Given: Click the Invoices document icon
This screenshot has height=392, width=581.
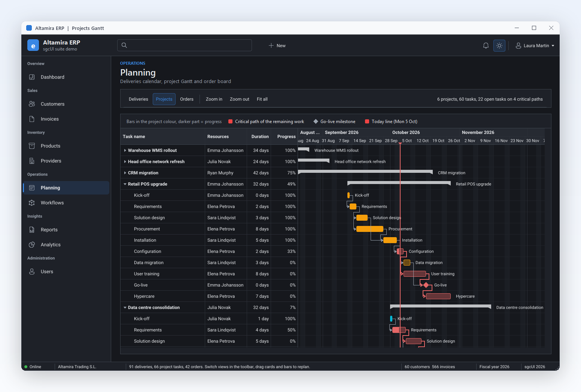Looking at the screenshot, I should pos(32,119).
